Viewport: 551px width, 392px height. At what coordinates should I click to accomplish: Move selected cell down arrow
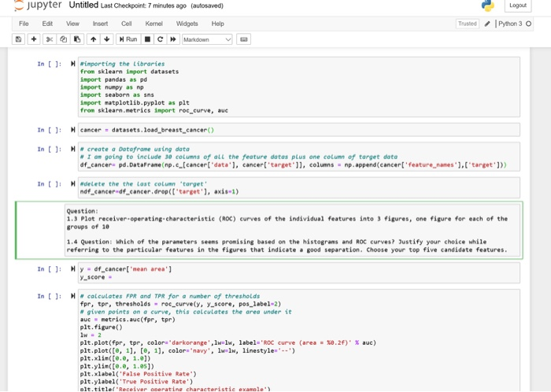coord(107,39)
